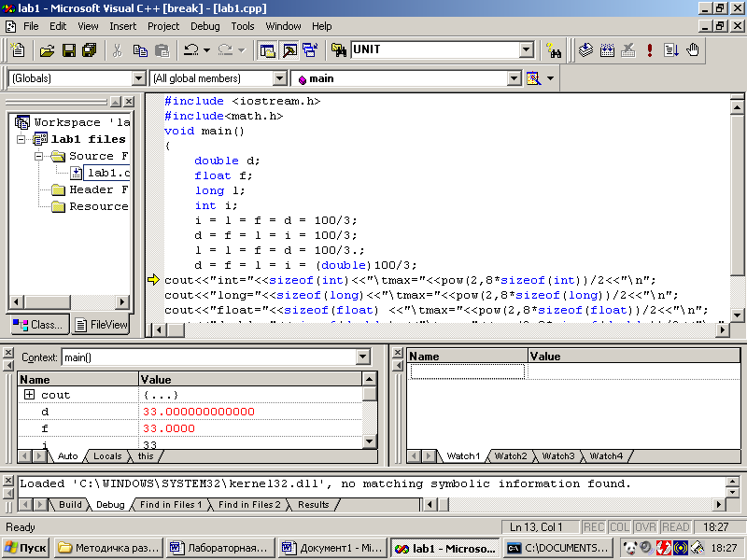Save the current file with the floppy icon

[x=69, y=49]
